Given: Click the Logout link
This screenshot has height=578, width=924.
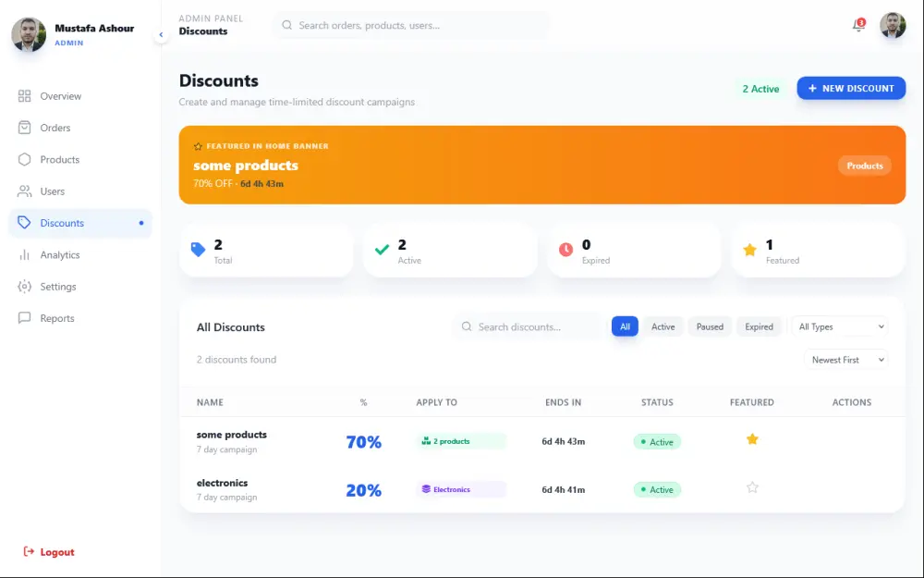Looking at the screenshot, I should tap(49, 552).
